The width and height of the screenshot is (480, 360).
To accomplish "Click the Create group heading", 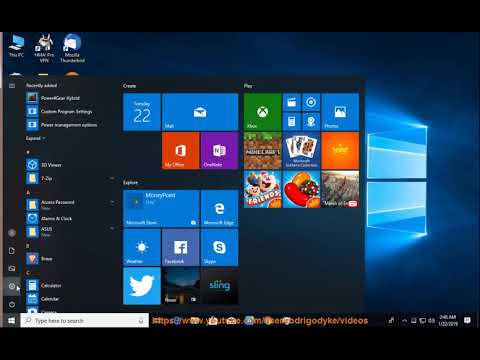I will pos(129,86).
